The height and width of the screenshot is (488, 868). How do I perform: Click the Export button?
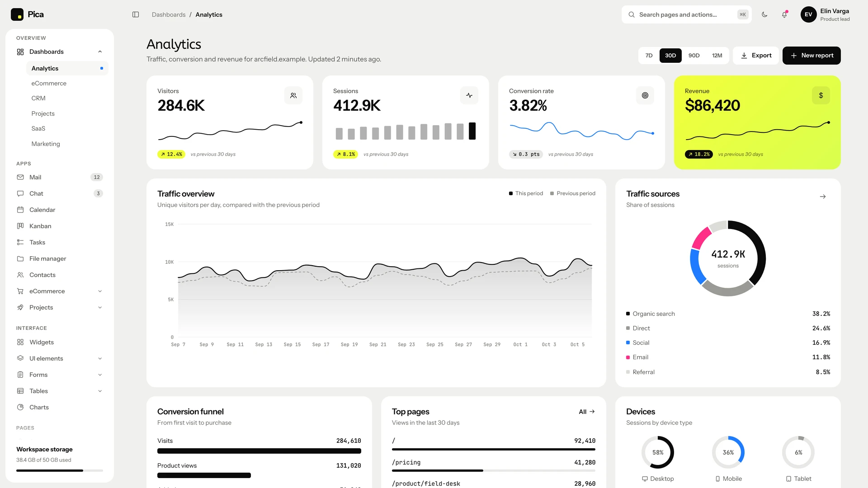coord(756,56)
